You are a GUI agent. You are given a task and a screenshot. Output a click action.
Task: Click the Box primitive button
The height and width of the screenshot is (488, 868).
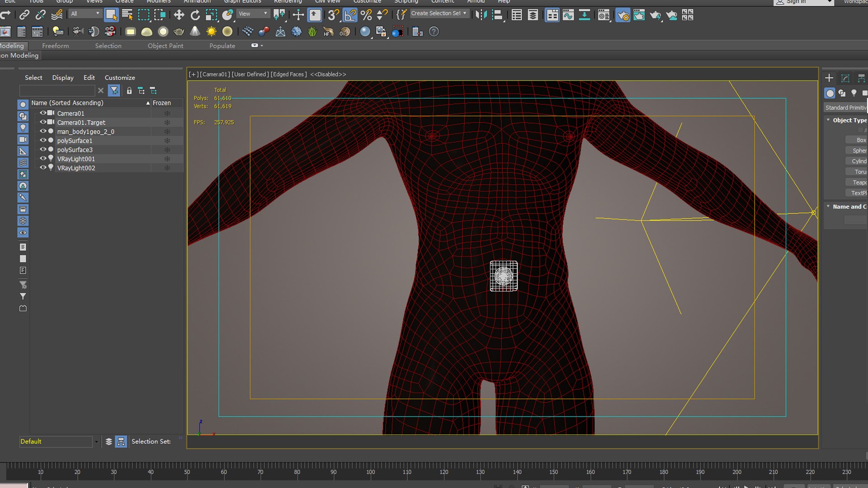click(x=858, y=140)
